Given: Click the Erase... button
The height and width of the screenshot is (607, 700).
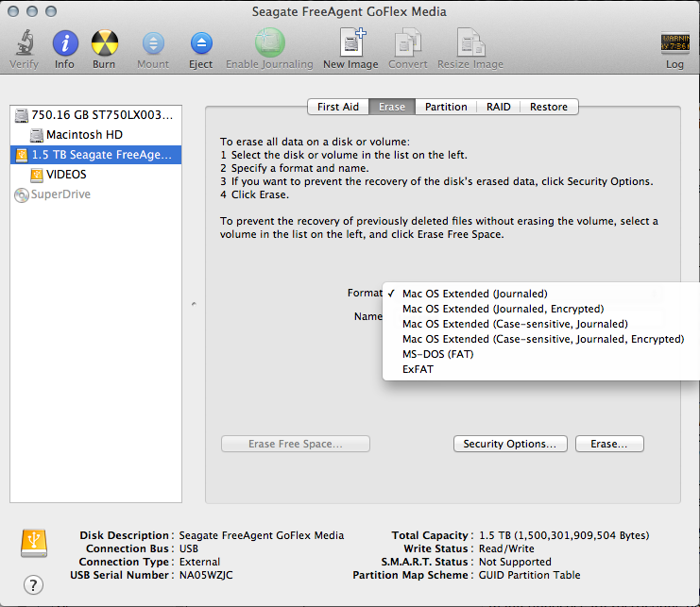Looking at the screenshot, I should click(609, 444).
